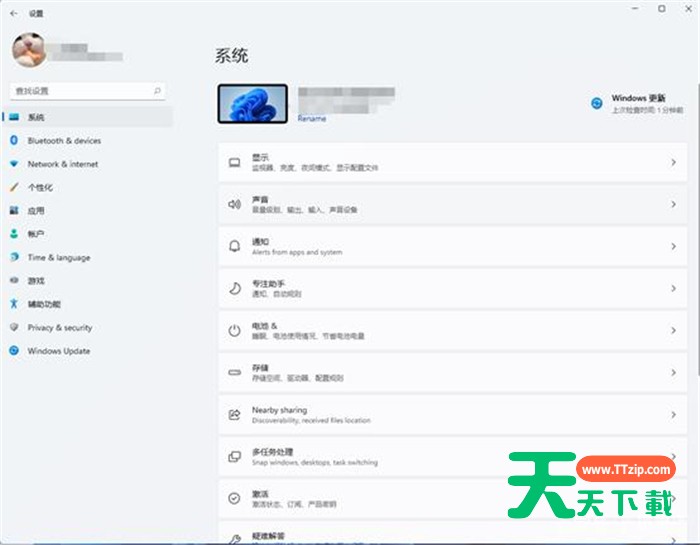700x545 pixels.
Task: Click the accounts person icon
Action: tap(14, 233)
